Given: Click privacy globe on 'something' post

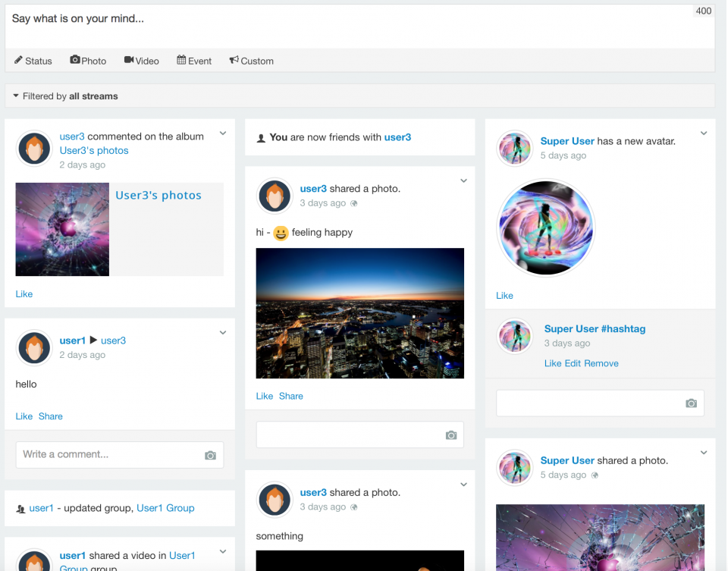Looking at the screenshot, I should pos(354,507).
